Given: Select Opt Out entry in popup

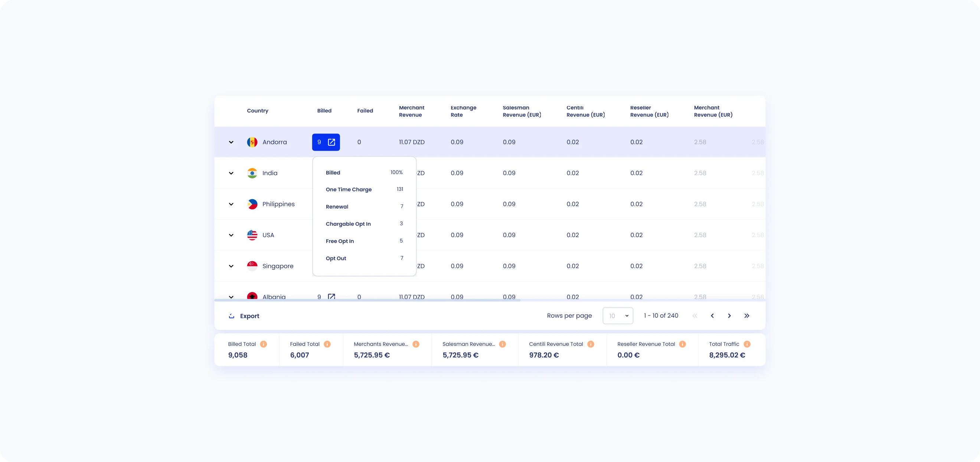Looking at the screenshot, I should (336, 258).
